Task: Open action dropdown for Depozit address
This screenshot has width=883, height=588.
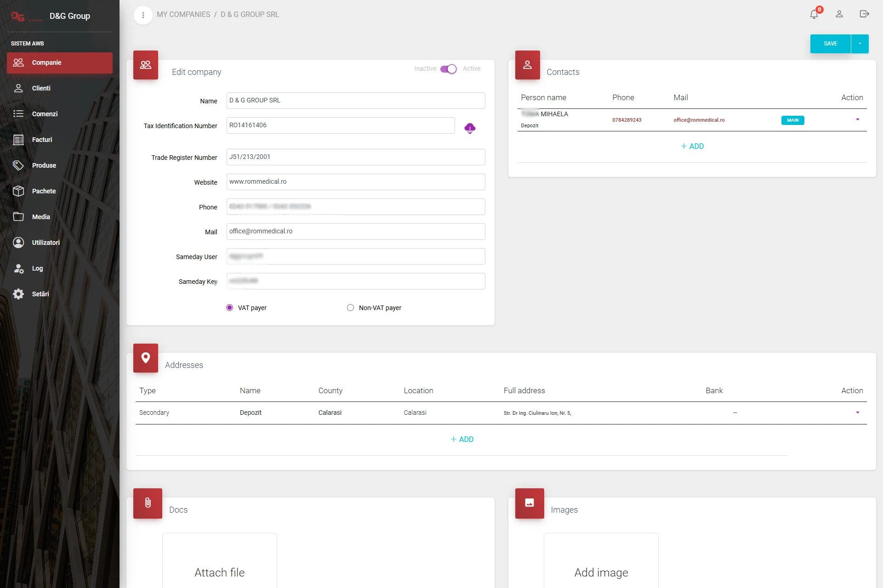Action: 857,413
